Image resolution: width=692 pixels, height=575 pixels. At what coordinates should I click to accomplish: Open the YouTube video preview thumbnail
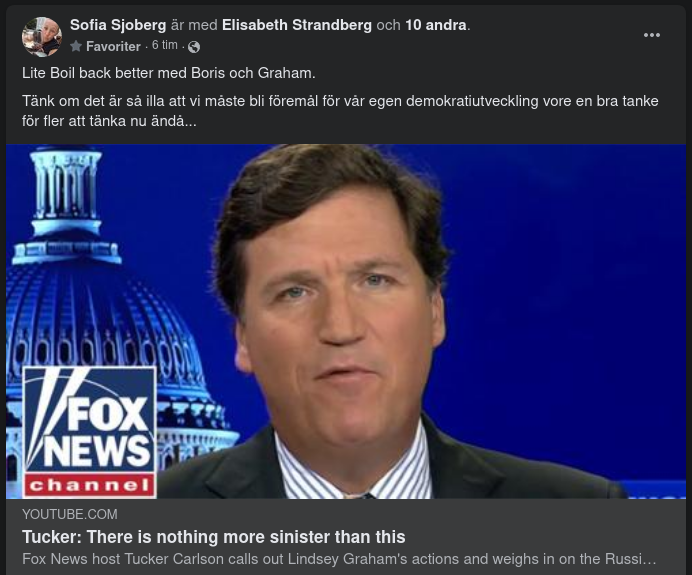click(346, 321)
